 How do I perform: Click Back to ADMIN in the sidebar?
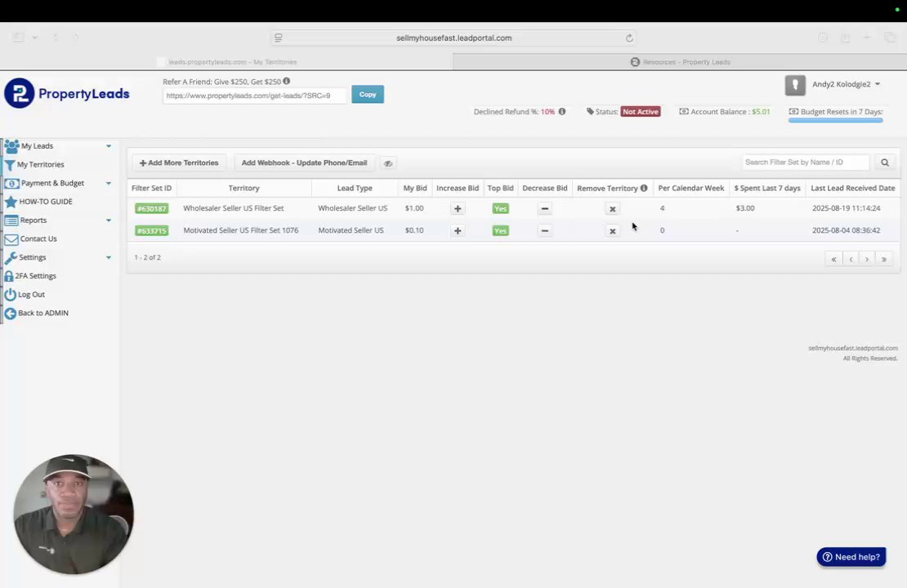coord(42,313)
